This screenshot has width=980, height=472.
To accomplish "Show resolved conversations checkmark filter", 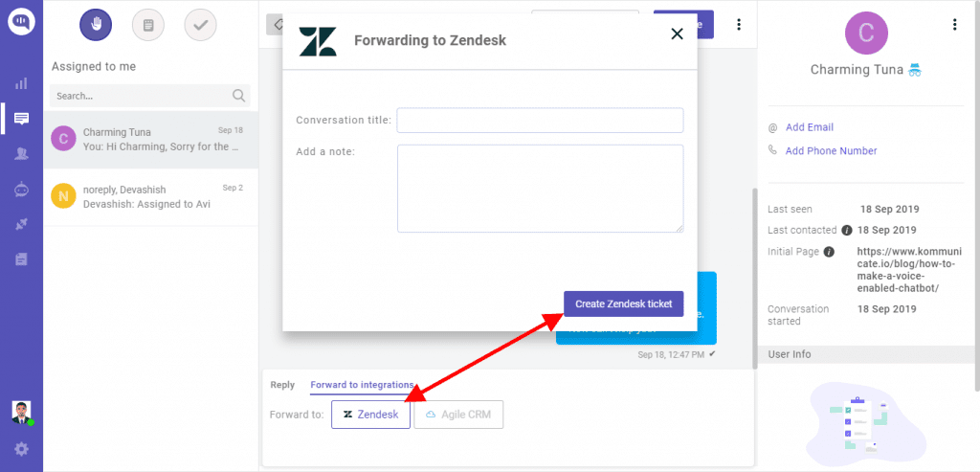I will 201,25.
